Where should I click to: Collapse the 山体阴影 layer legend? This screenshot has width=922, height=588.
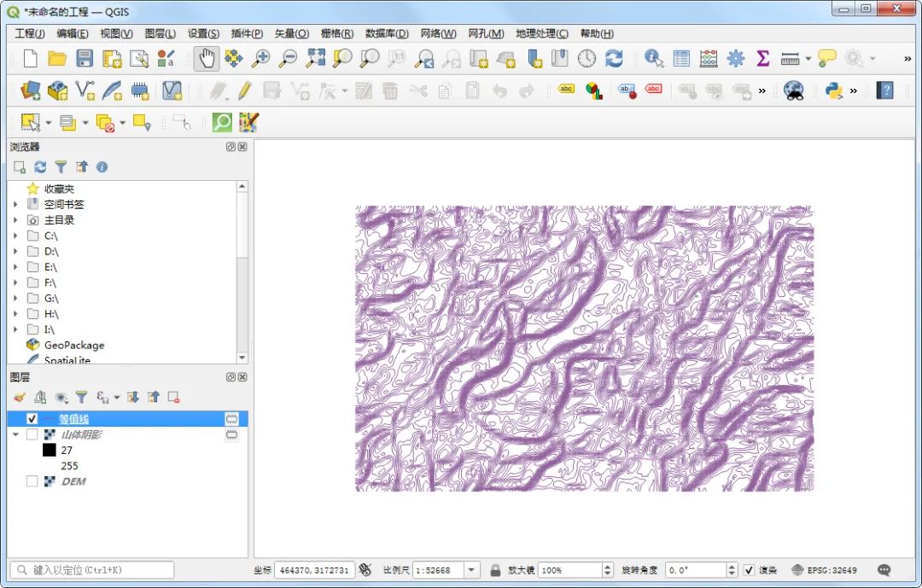(x=16, y=434)
